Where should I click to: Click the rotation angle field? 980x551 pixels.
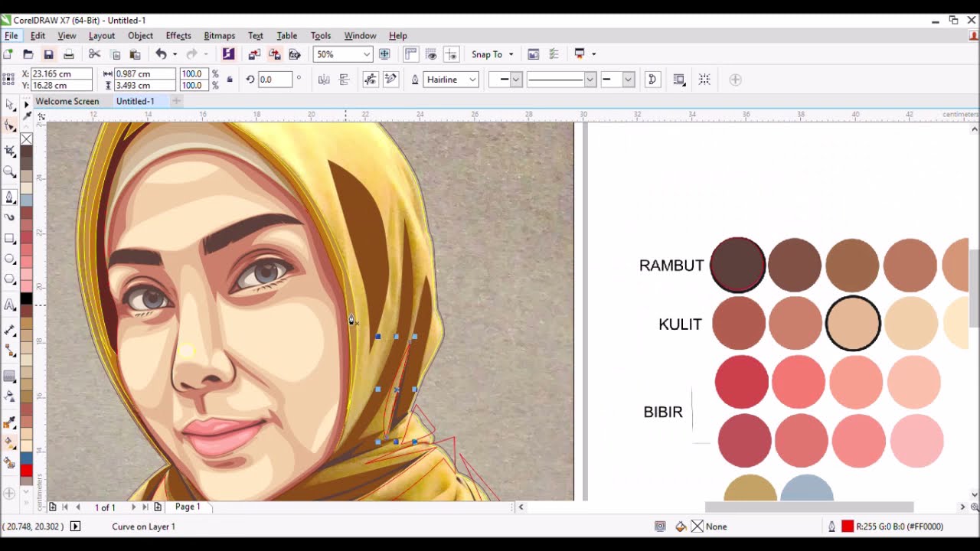275,80
